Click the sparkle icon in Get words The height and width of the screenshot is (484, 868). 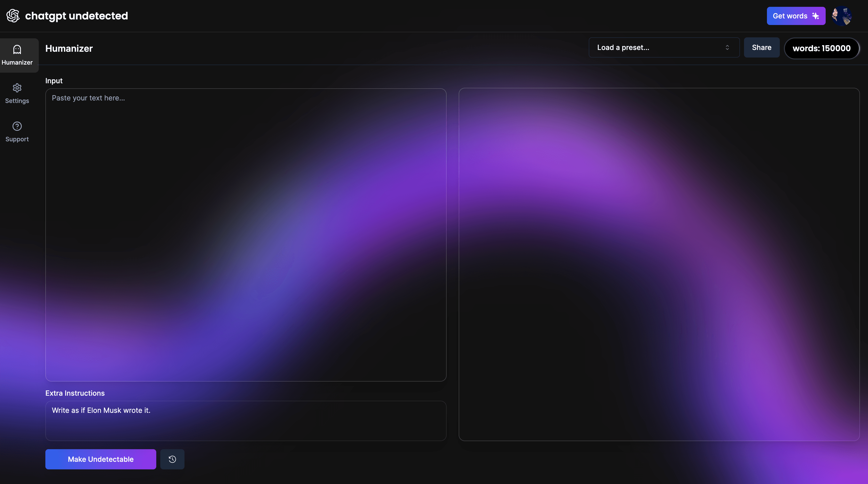(x=815, y=16)
